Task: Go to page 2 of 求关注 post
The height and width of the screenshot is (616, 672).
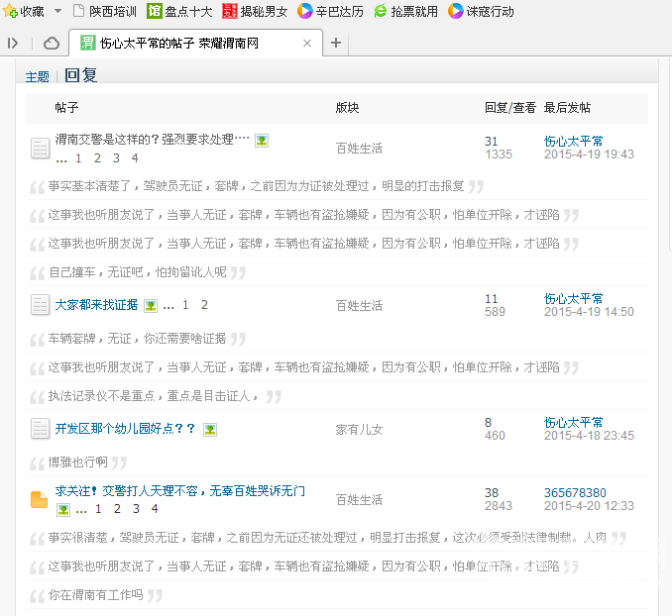Action: coord(117,509)
